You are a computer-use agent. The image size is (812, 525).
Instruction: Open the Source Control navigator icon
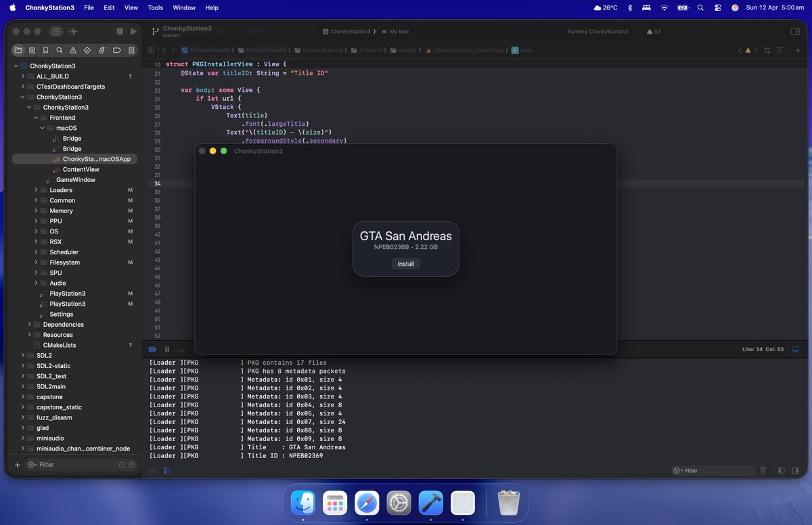[32, 50]
